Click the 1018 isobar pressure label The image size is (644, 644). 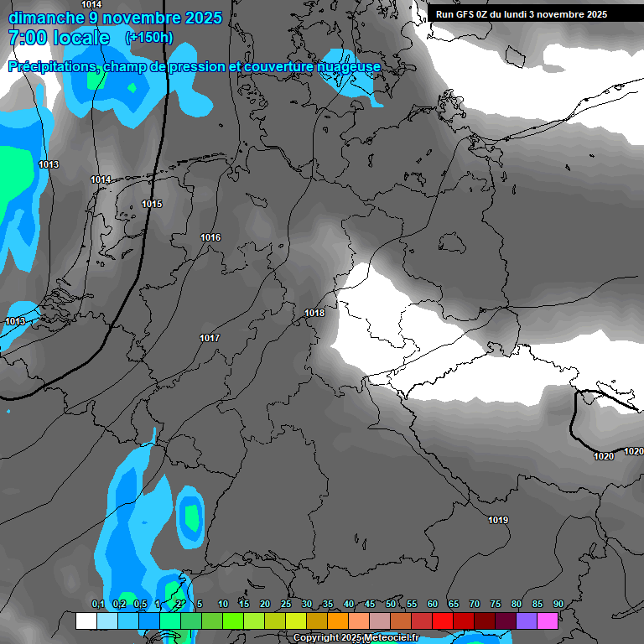pos(314,313)
